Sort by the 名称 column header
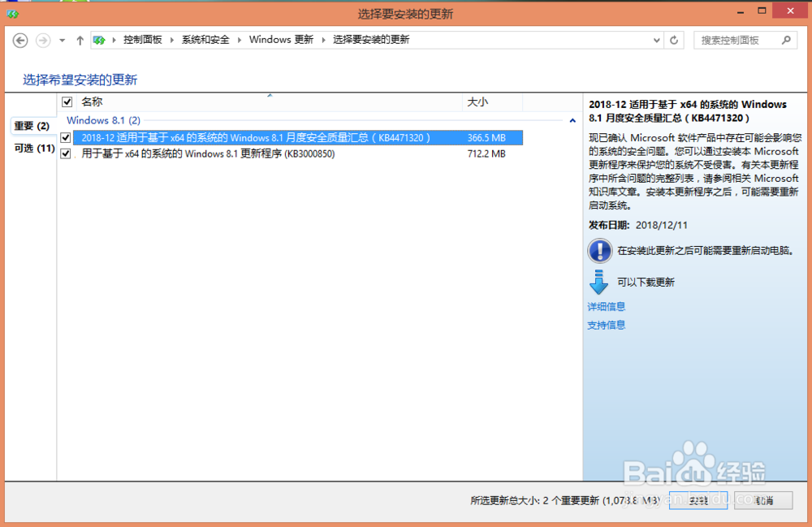This screenshot has height=527, width=812. (270, 102)
